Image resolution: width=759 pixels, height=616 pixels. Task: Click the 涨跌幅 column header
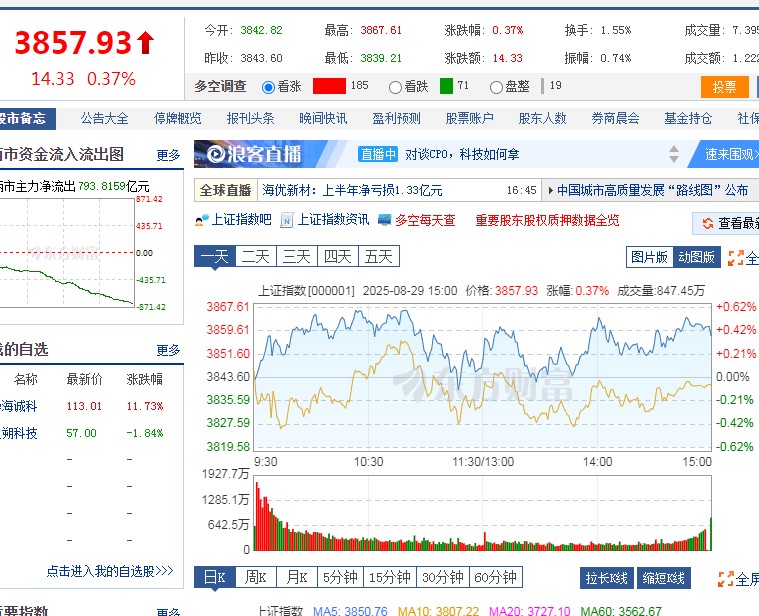[145, 379]
